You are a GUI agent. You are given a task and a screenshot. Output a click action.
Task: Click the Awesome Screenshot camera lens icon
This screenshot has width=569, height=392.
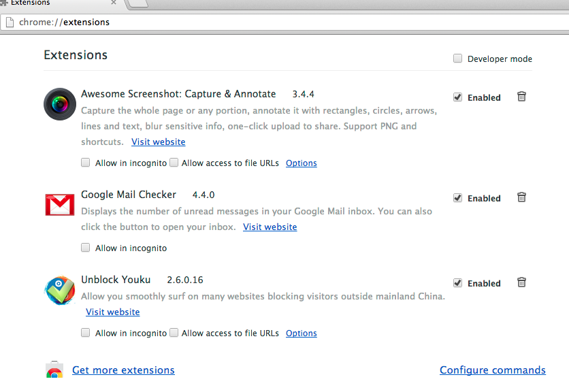(x=60, y=104)
